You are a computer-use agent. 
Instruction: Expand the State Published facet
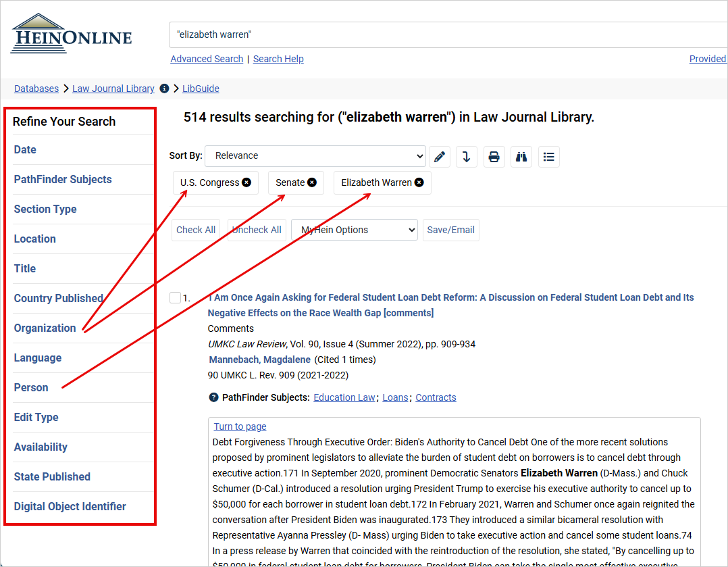52,477
